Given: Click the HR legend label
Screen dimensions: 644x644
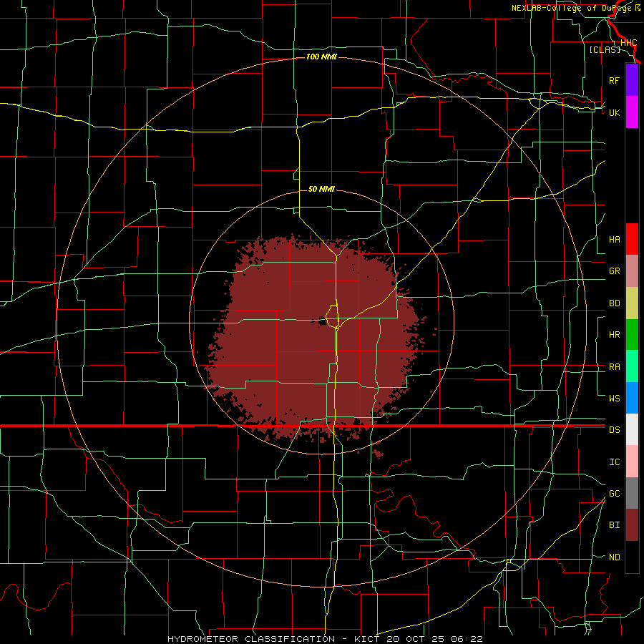Looking at the screenshot, I should (x=614, y=335).
